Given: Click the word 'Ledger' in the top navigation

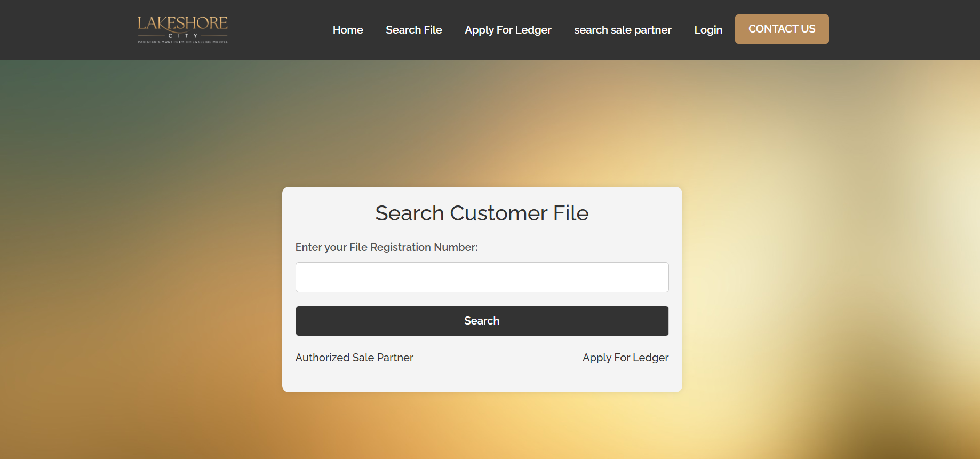Looking at the screenshot, I should click(533, 30).
